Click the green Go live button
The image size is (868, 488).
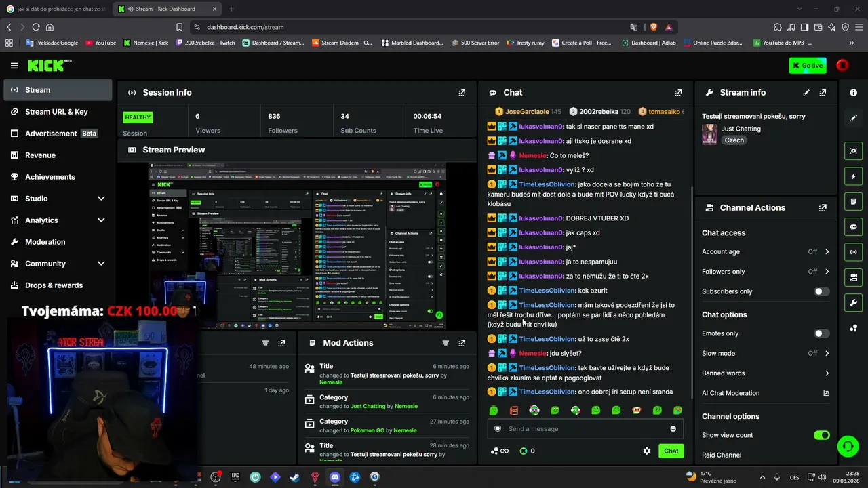[808, 66]
